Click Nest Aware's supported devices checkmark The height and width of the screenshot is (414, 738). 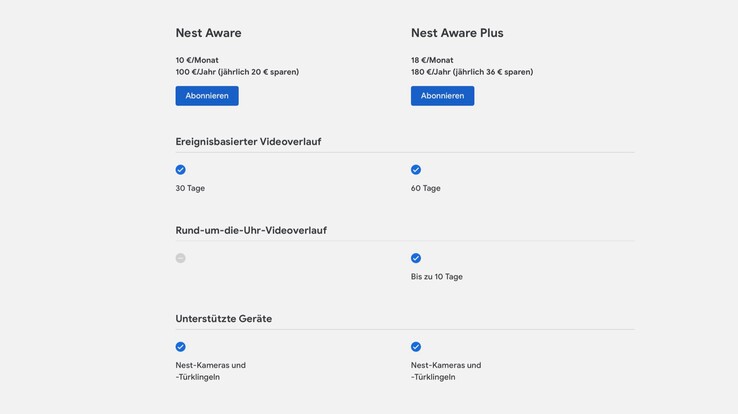(181, 347)
